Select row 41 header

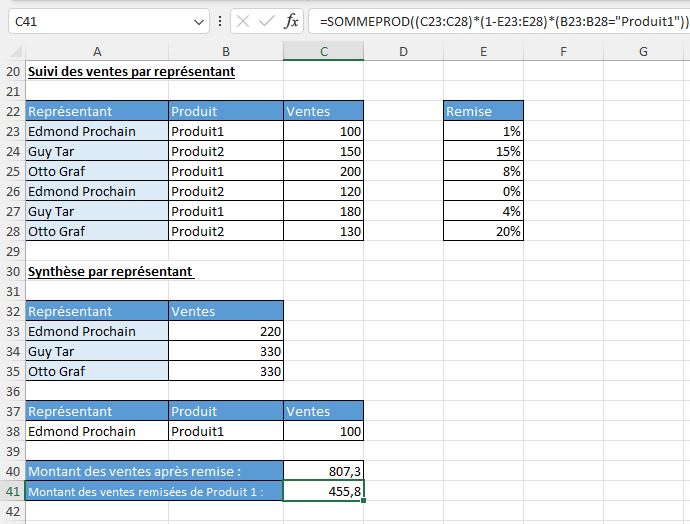13,491
